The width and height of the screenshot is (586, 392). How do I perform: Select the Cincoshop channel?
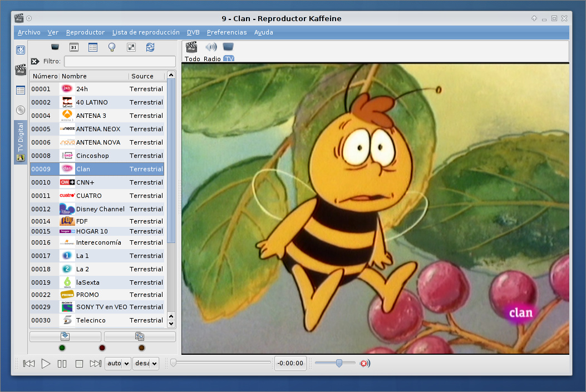[x=97, y=156]
